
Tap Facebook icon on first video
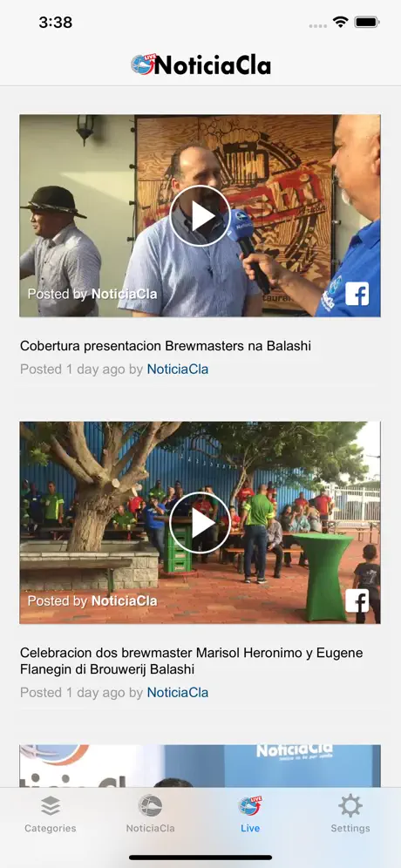pos(357,294)
